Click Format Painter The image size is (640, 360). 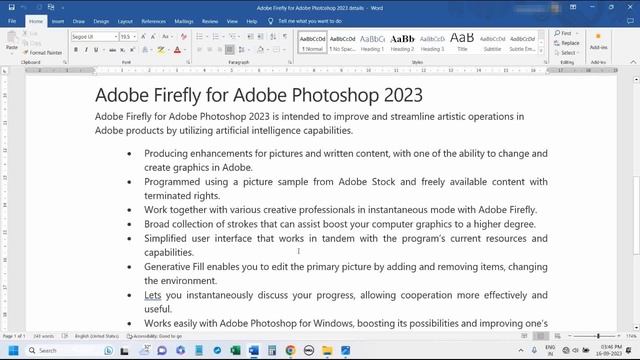[42, 53]
